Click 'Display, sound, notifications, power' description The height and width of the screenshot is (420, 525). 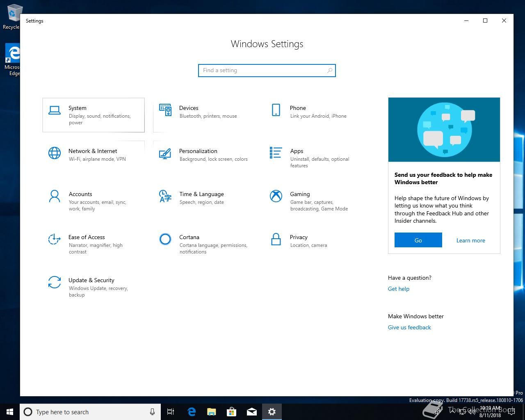point(100,119)
